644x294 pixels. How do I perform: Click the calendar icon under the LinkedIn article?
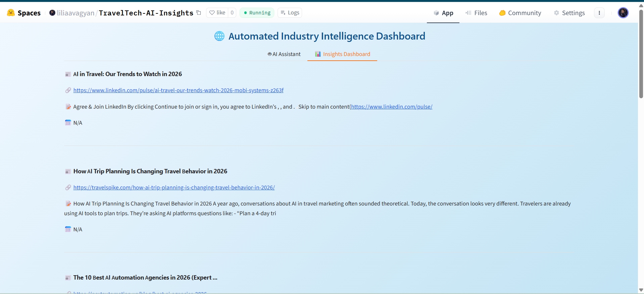pyautogui.click(x=68, y=123)
